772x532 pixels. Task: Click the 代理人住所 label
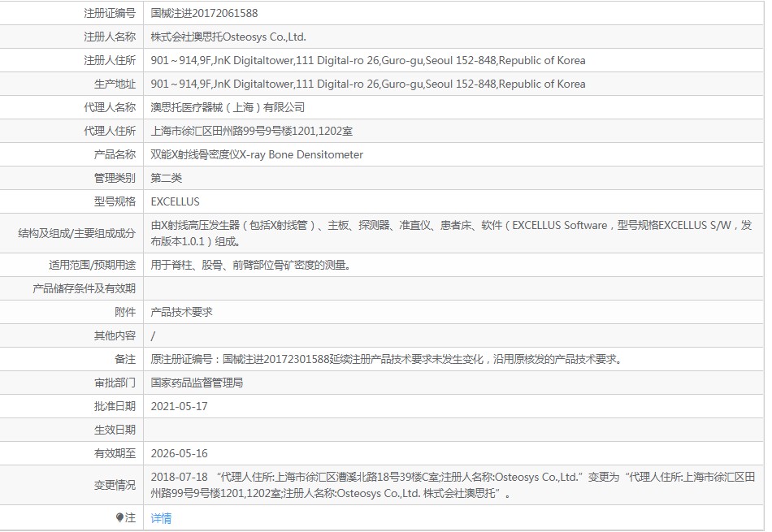(x=110, y=131)
